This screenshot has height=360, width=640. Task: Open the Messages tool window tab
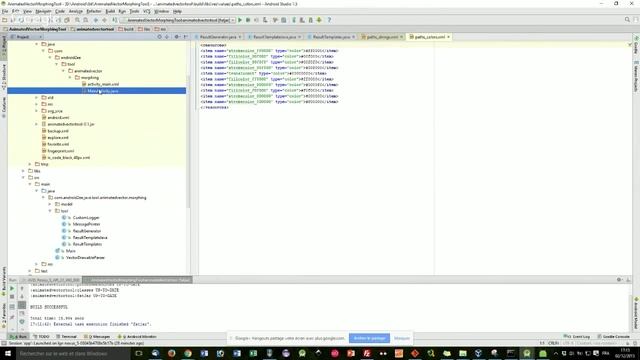(98, 337)
